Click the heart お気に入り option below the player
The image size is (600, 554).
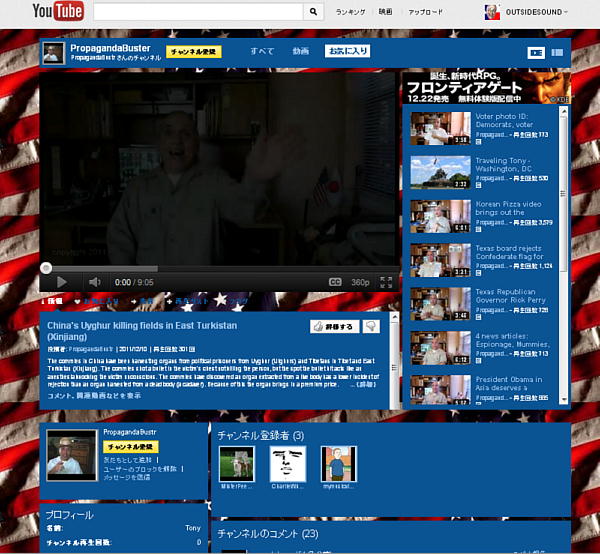[96, 301]
